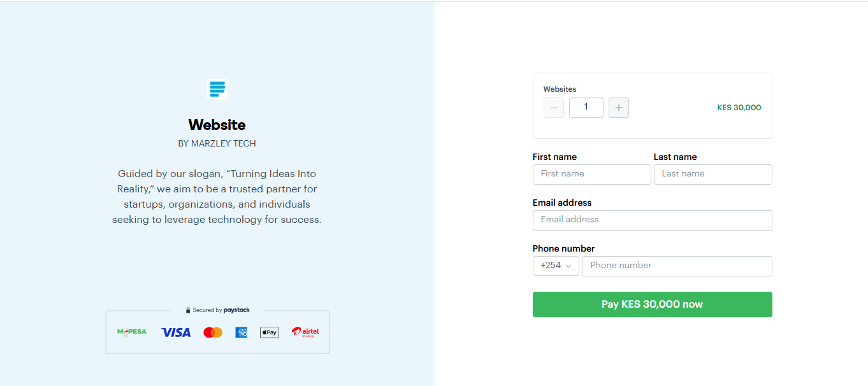Click the Website page heading

[x=217, y=125]
